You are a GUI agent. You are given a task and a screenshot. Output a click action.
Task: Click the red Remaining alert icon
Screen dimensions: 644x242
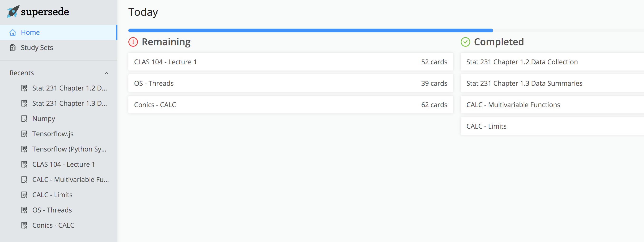[133, 42]
